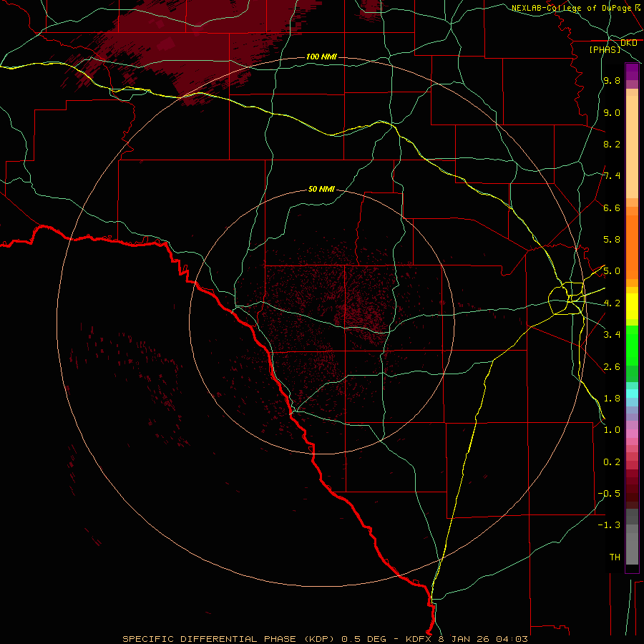Screen dimensions: 644x644
Task: Click the 3.4 value on the color scale
Action: pyautogui.click(x=612, y=335)
